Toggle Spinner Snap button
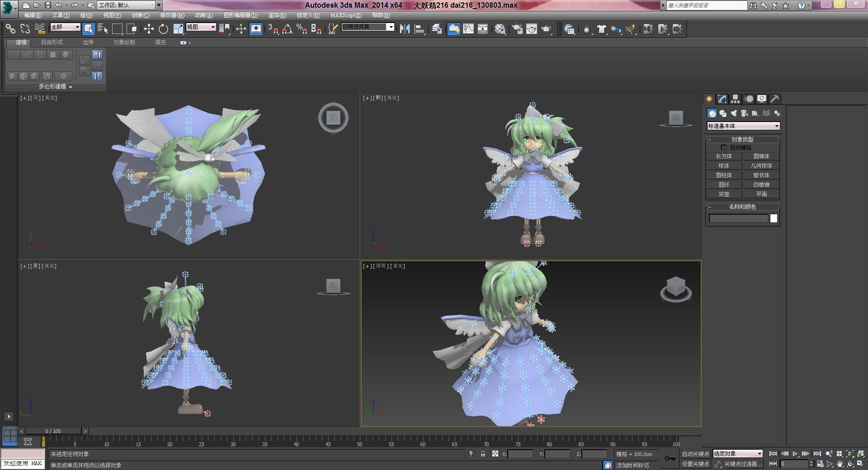Screen dimensions: 868x470 [x=316, y=29]
